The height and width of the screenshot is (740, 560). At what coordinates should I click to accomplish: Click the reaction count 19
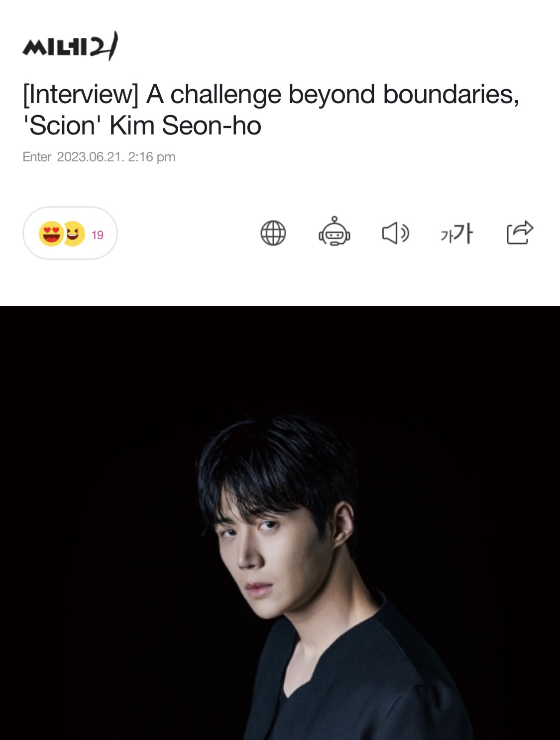pos(98,235)
